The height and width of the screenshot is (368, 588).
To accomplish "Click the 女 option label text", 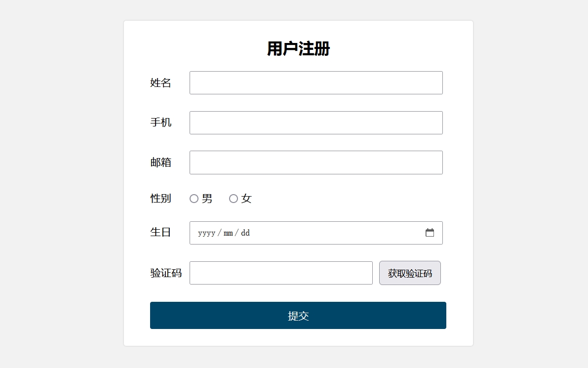I will 246,199.
